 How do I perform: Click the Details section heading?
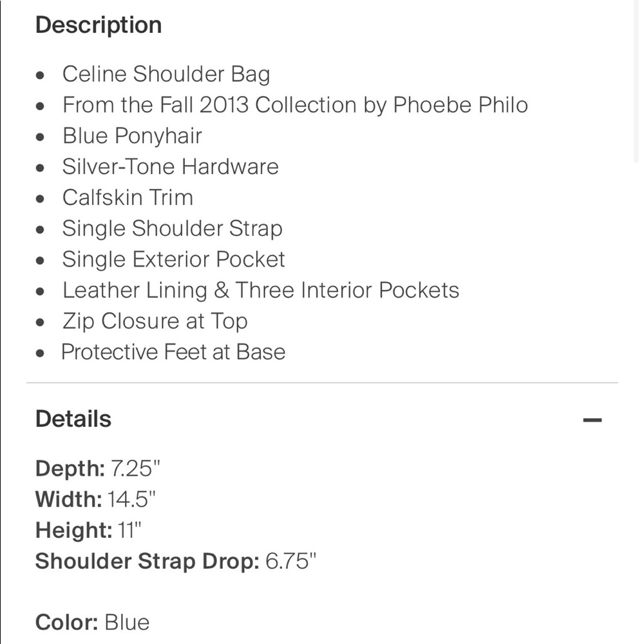[73, 419]
